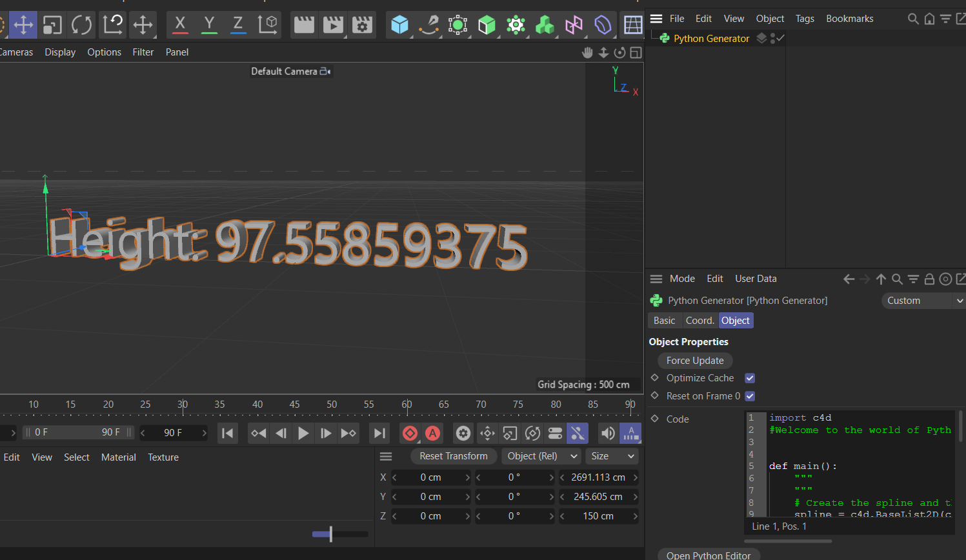Open Object Manager File menu
The image size is (966, 560).
point(677,19)
